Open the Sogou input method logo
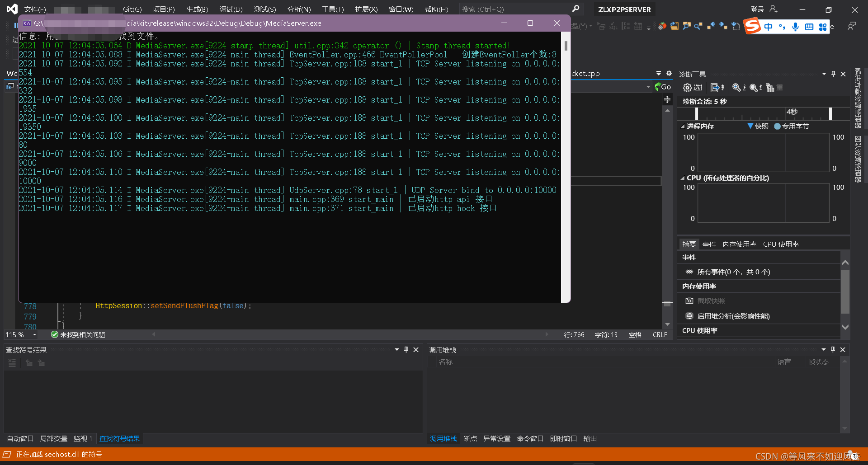This screenshot has height=465, width=868. click(753, 26)
